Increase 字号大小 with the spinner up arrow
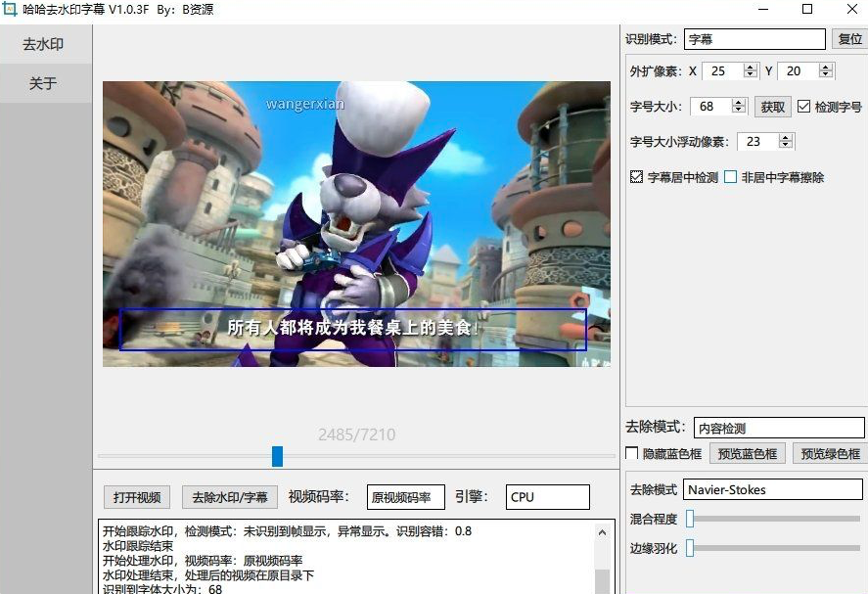This screenshot has height=594, width=868. point(739,102)
